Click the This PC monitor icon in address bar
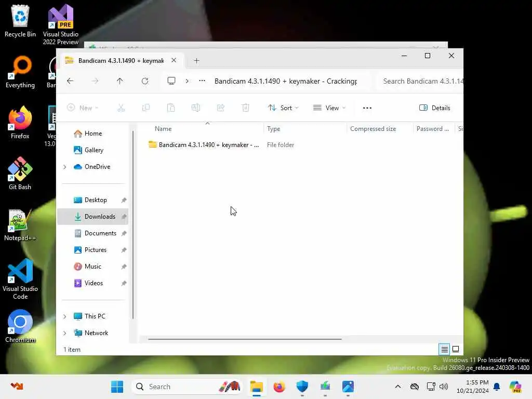The height and width of the screenshot is (399, 532). tap(171, 81)
